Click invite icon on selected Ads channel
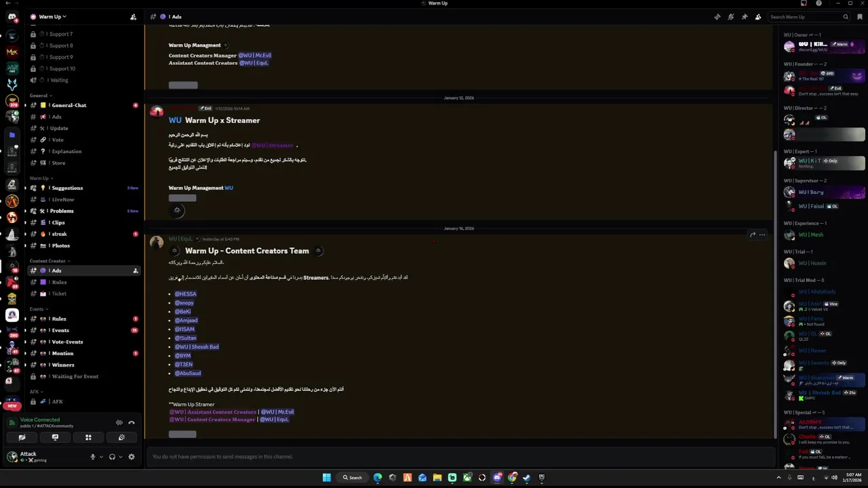Image resolution: width=868 pixels, height=488 pixels. [x=136, y=271]
